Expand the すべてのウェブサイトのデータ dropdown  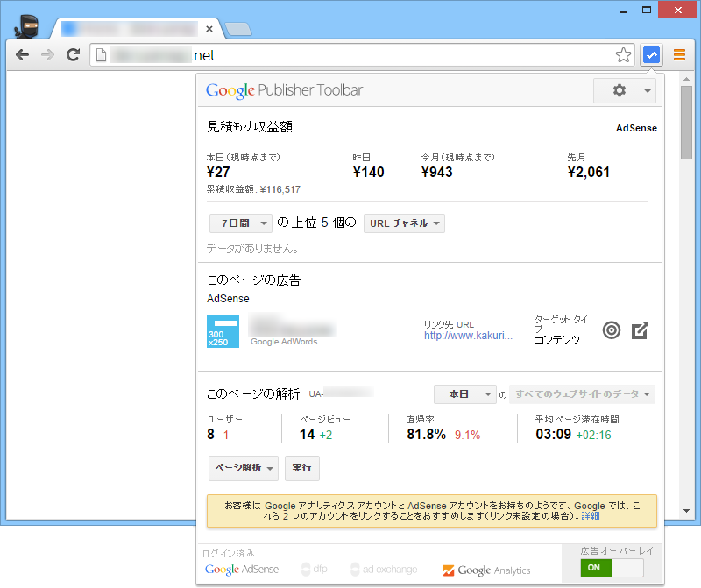582,394
